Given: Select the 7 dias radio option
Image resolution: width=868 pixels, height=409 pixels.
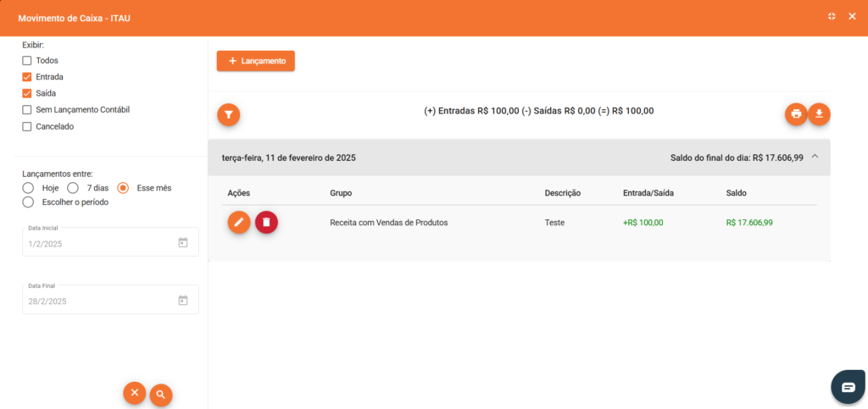Looking at the screenshot, I should click(73, 188).
